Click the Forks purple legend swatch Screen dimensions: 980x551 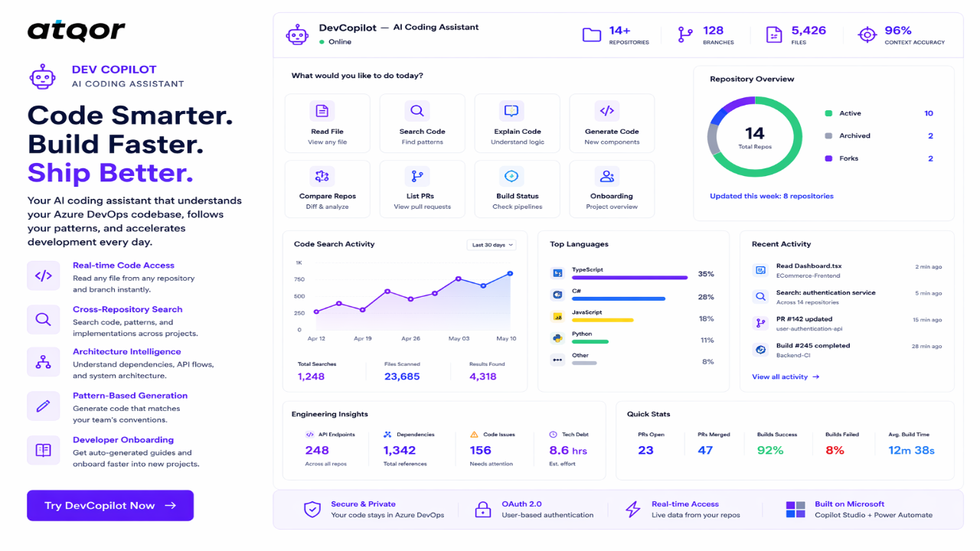828,158
